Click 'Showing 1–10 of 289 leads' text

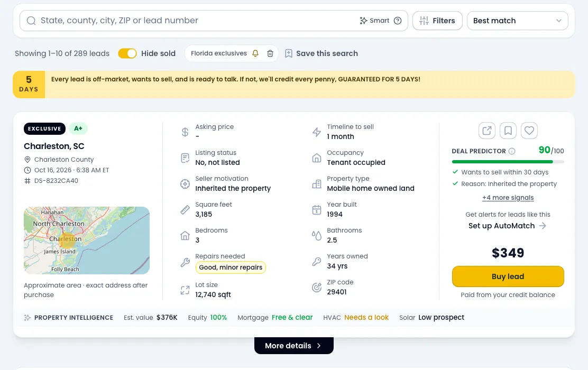pyautogui.click(x=62, y=53)
